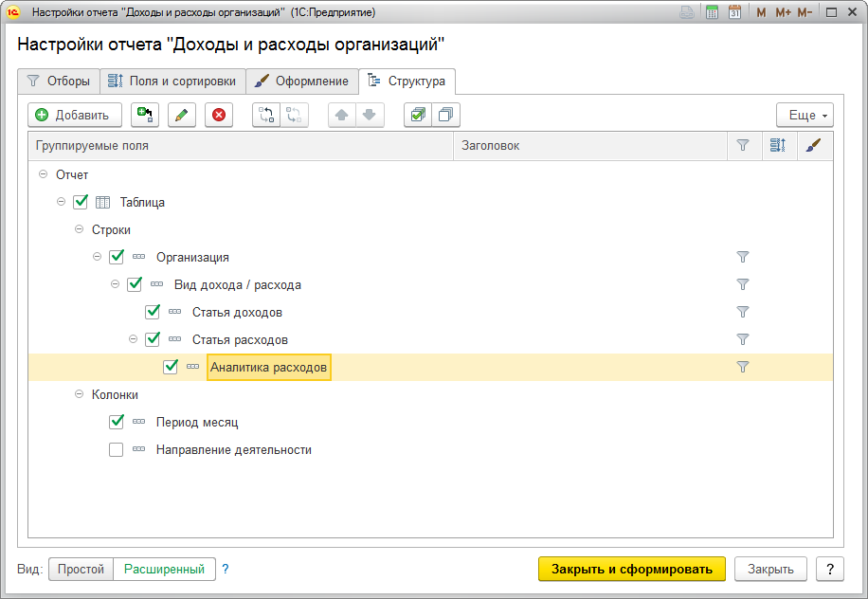Viewport: 868px width, 599px height.
Task: Uncheck the Статья расходов checkbox
Action: (153, 338)
